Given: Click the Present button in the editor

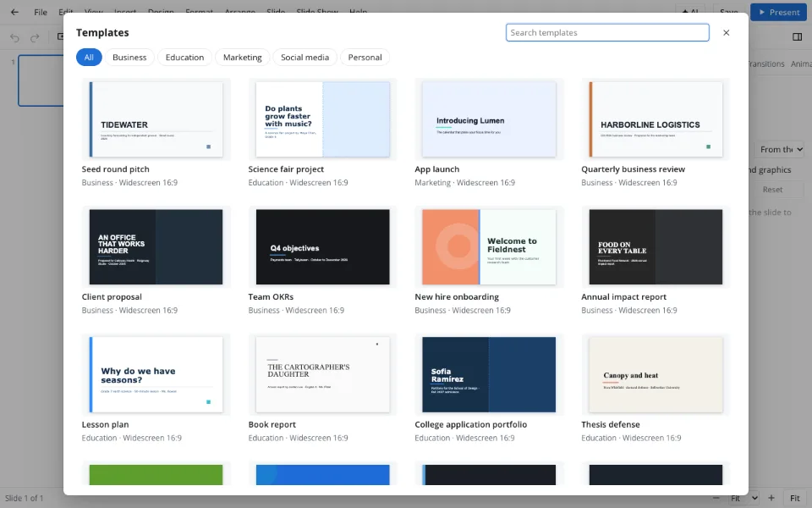Looking at the screenshot, I should tap(778, 12).
